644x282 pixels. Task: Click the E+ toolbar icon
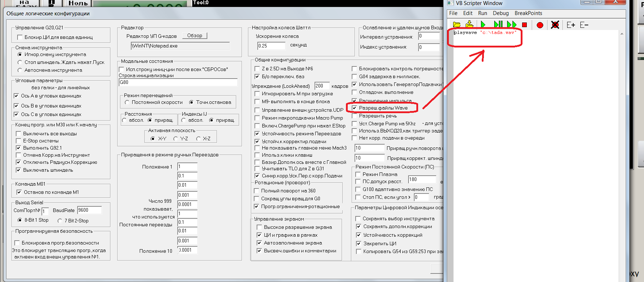point(571,25)
